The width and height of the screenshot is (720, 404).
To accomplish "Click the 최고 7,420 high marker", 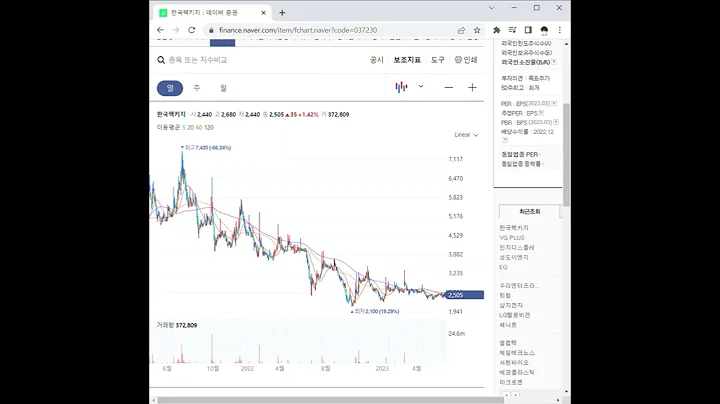I will tap(206, 148).
